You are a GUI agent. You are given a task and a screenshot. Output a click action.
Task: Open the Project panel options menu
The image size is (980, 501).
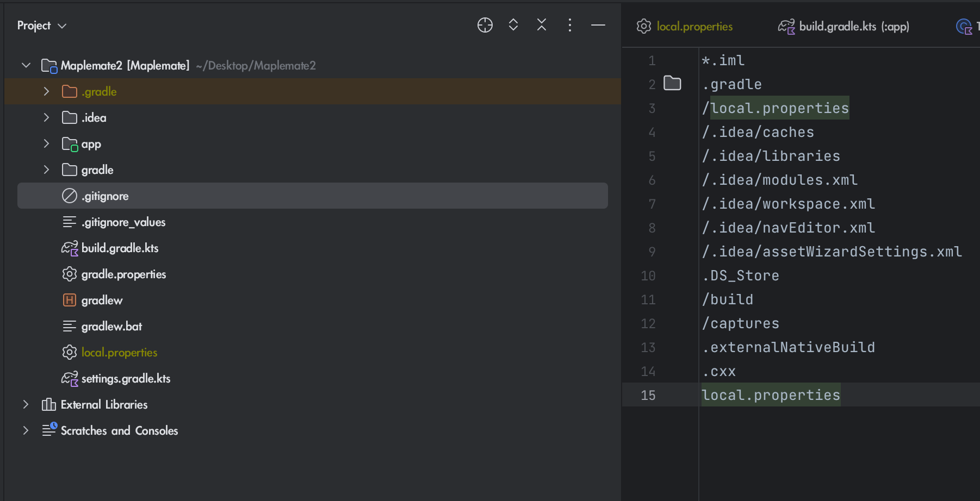569,25
